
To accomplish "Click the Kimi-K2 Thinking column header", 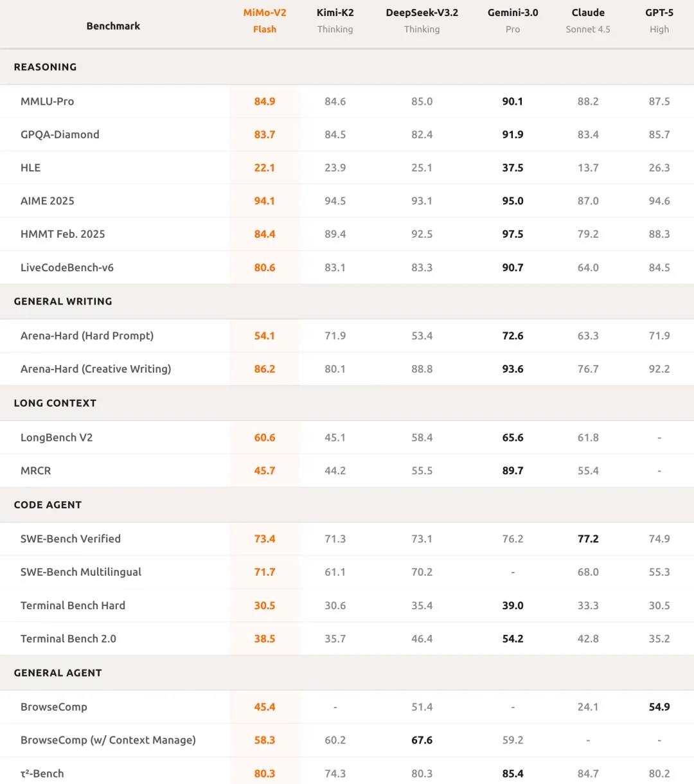I will pyautogui.click(x=335, y=21).
